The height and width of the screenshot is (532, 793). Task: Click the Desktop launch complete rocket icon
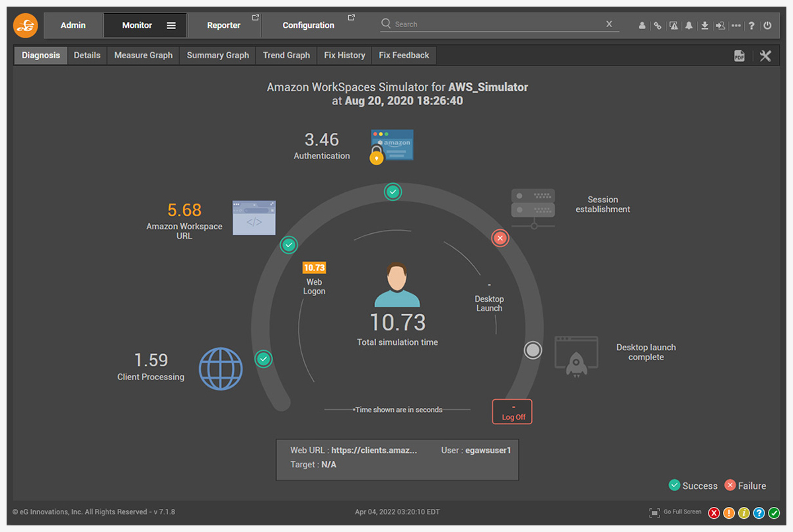pos(576,356)
